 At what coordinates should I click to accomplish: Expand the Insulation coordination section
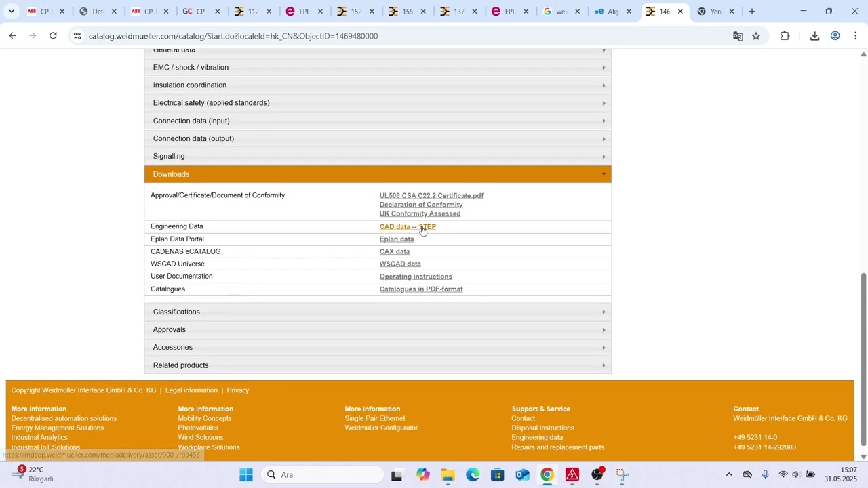tap(378, 85)
